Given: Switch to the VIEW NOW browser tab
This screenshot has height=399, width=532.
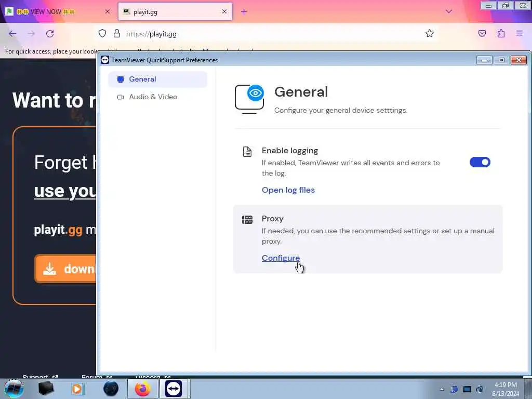Looking at the screenshot, I should point(58,11).
